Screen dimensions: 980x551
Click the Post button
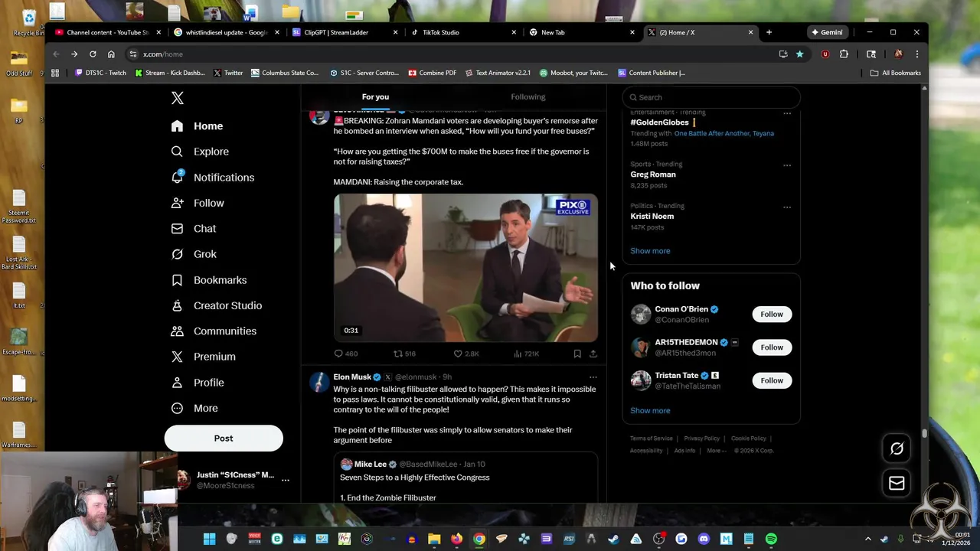[224, 439]
